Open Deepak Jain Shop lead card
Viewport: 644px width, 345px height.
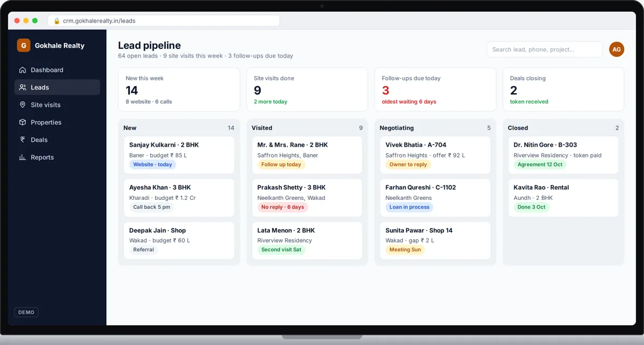(179, 241)
